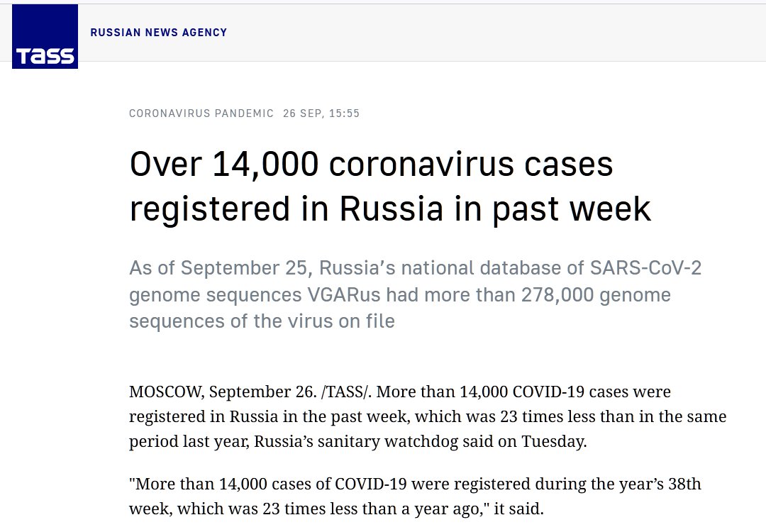766x532 pixels.
Task: Click the grey subheading starting 'As of September 25'
Action: [415, 294]
